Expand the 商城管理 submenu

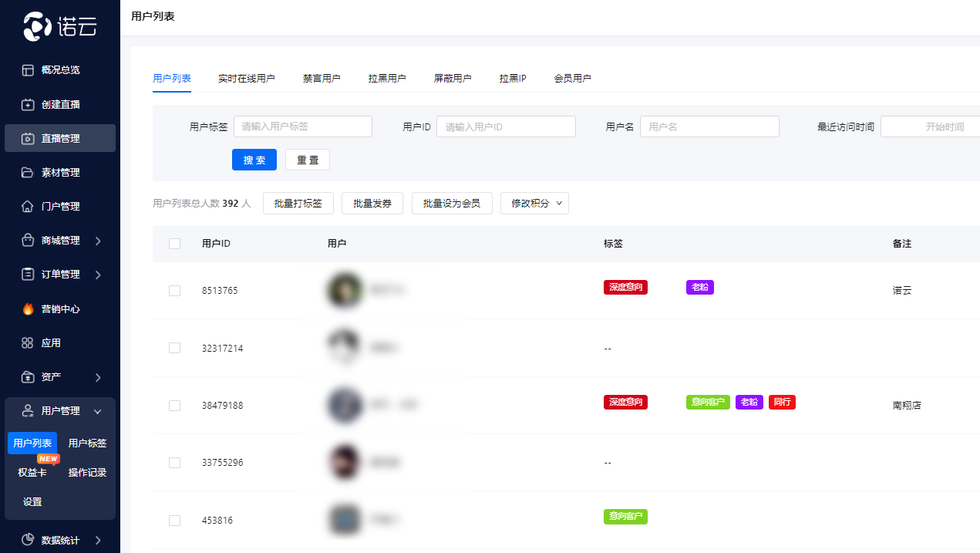pyautogui.click(x=98, y=241)
